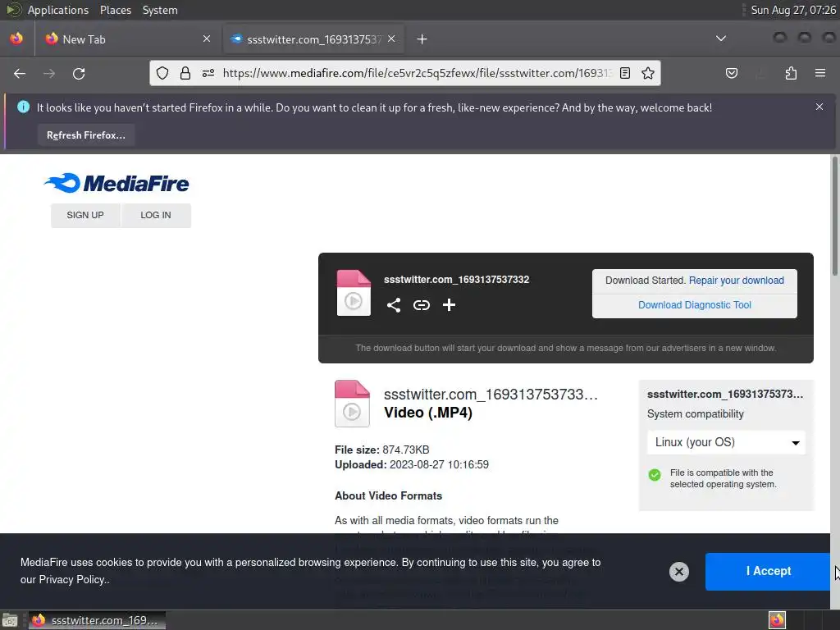This screenshot has height=630, width=840.
Task: Close the New Tab tab
Action: [x=207, y=39]
